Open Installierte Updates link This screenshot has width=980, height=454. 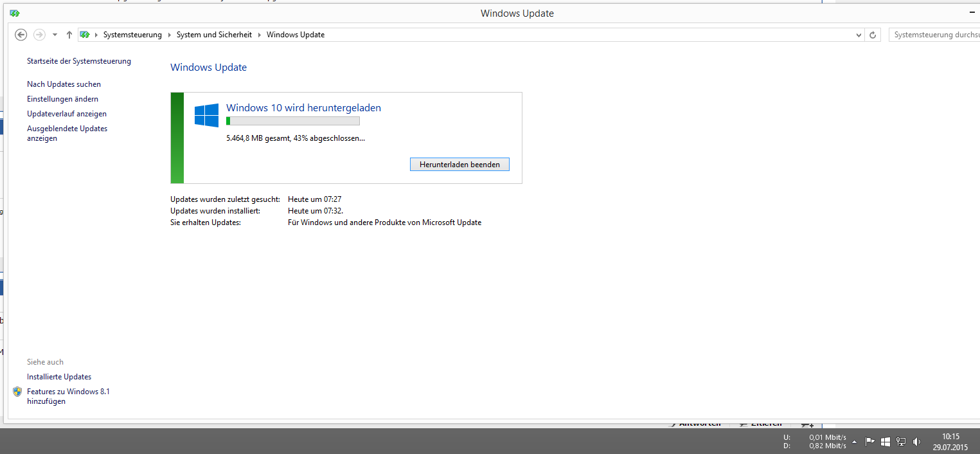coord(59,377)
